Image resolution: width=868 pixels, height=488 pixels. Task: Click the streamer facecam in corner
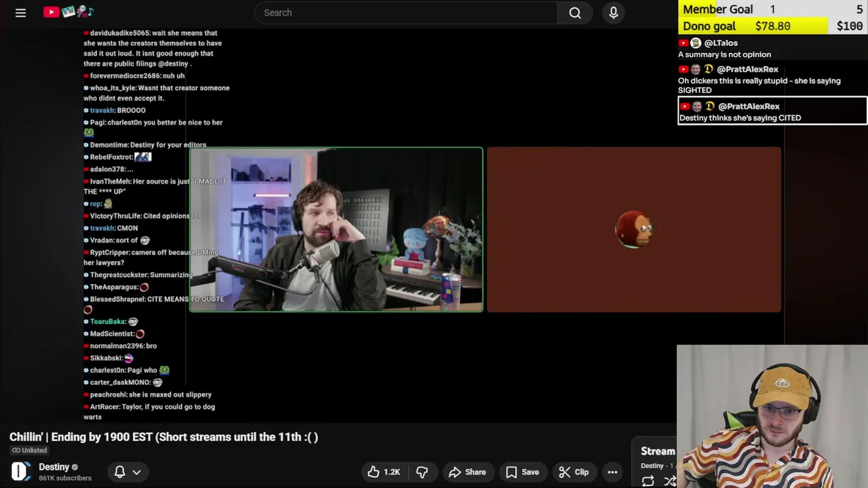tap(772, 417)
